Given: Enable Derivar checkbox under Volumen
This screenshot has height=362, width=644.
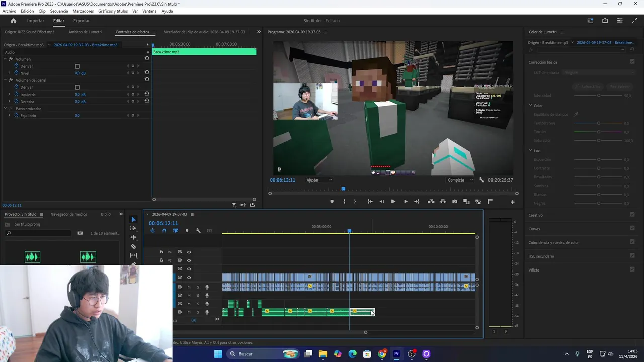Looking at the screenshot, I should point(77,66).
